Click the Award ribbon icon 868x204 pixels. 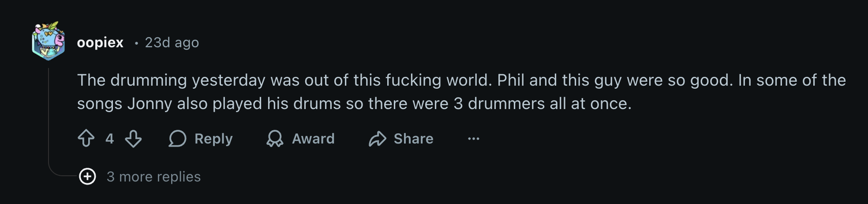click(x=275, y=138)
